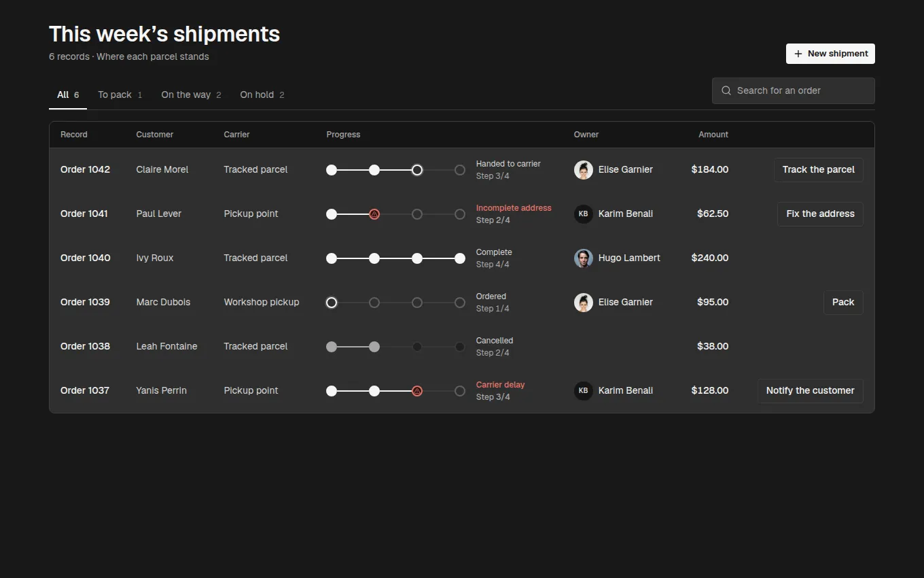Click customer name Leah Fontaine
The width and height of the screenshot is (924, 578).
[x=167, y=347]
